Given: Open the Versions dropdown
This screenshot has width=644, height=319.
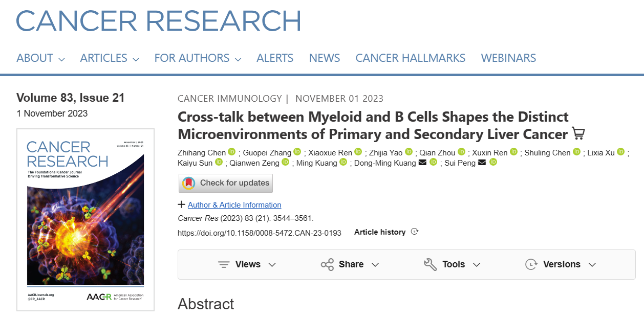Looking at the screenshot, I should click(x=561, y=264).
